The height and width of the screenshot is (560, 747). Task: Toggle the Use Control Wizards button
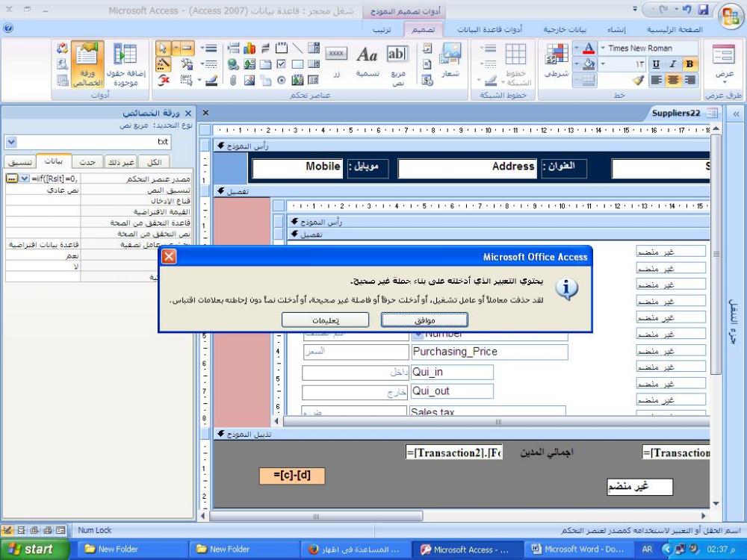coord(164,63)
